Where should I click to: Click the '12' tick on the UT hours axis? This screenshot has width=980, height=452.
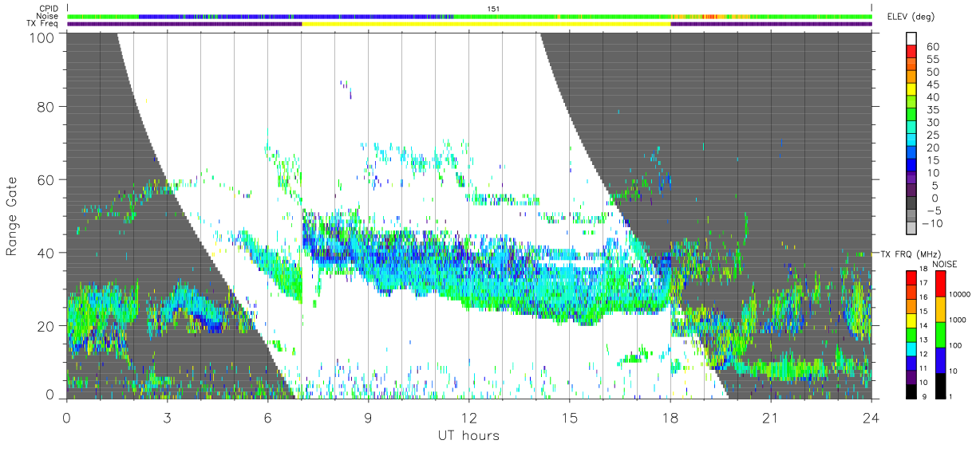click(x=468, y=418)
